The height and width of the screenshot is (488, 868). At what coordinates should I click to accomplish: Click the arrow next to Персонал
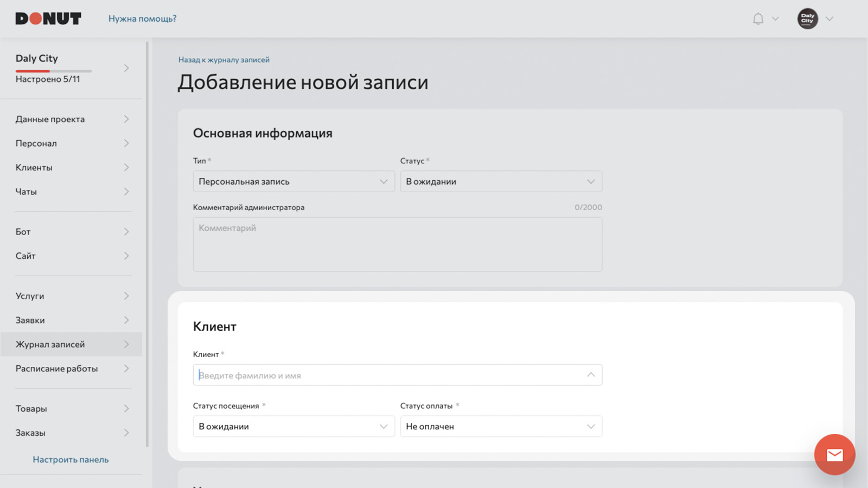[126, 143]
